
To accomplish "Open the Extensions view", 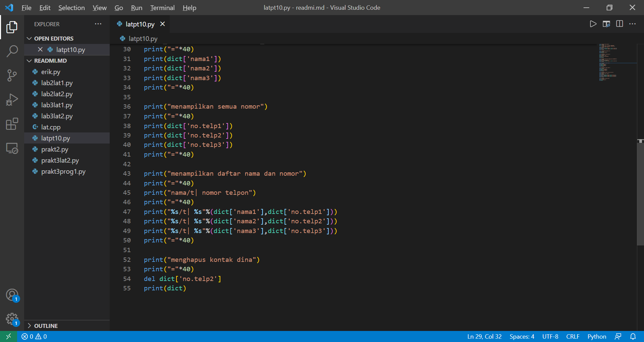I will (12, 124).
